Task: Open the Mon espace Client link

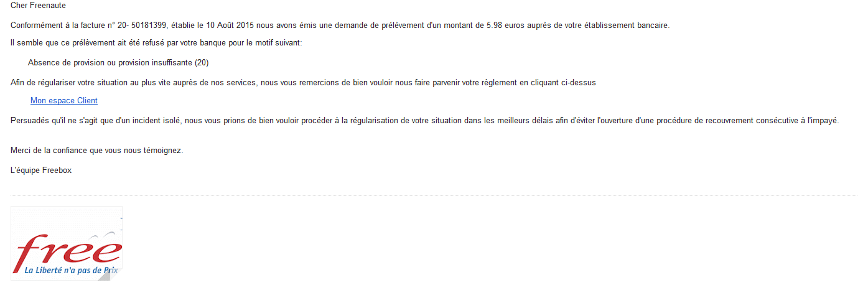Action: (x=63, y=101)
